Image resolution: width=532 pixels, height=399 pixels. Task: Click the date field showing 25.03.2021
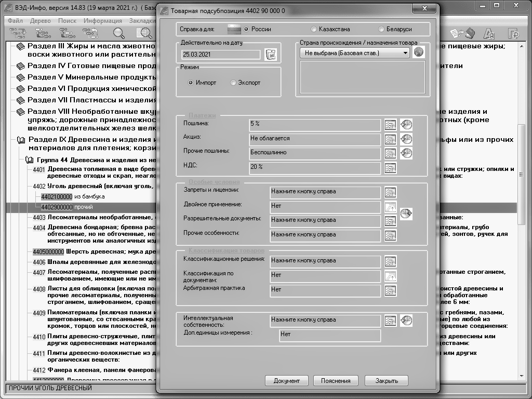click(x=221, y=54)
